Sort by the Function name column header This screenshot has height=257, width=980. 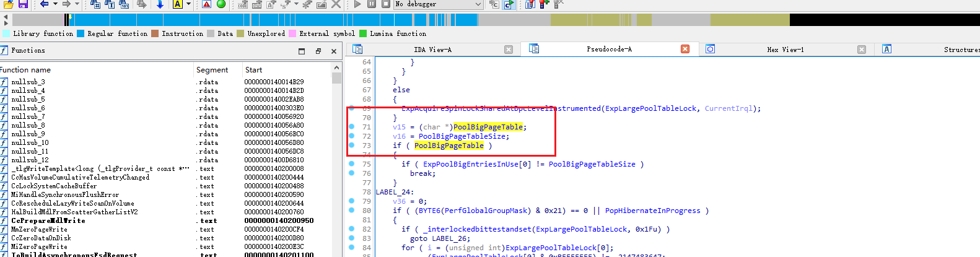pyautogui.click(x=97, y=70)
